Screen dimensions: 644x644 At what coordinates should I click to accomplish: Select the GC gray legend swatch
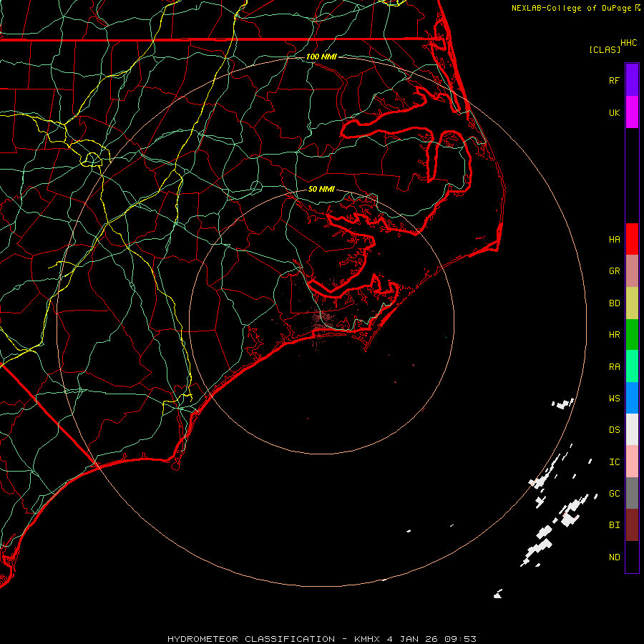(632, 493)
